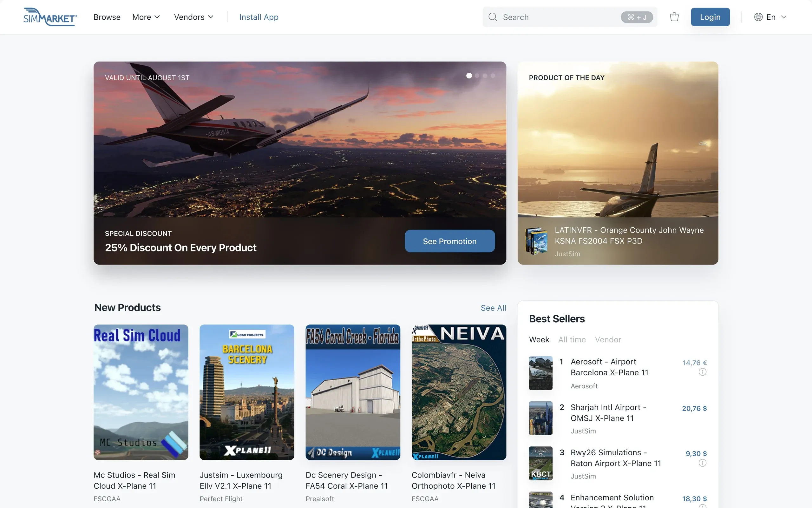This screenshot has height=508, width=812.
Task: Switch to the All time tab
Action: point(572,339)
